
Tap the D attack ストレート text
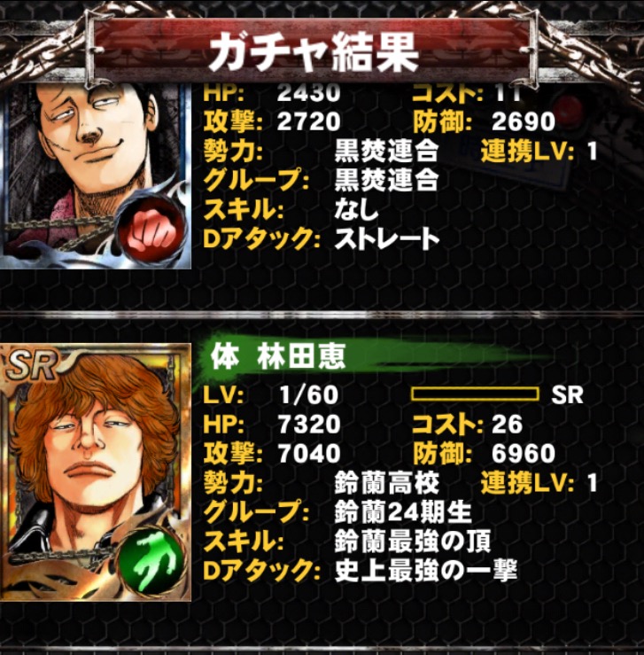tap(387, 239)
